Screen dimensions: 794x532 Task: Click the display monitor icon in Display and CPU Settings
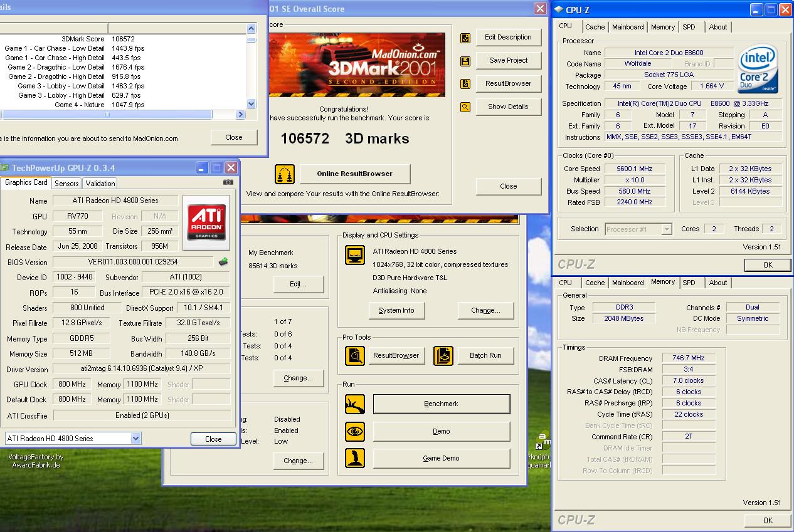point(355,255)
